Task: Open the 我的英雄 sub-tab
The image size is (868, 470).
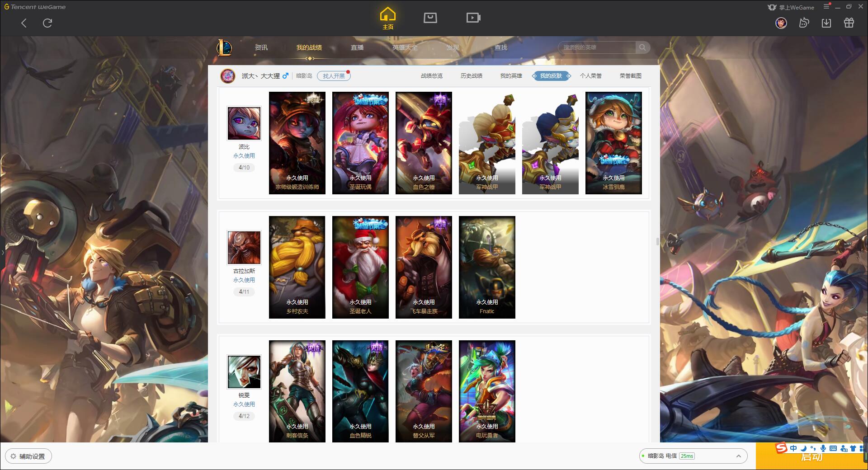Action: coord(511,76)
